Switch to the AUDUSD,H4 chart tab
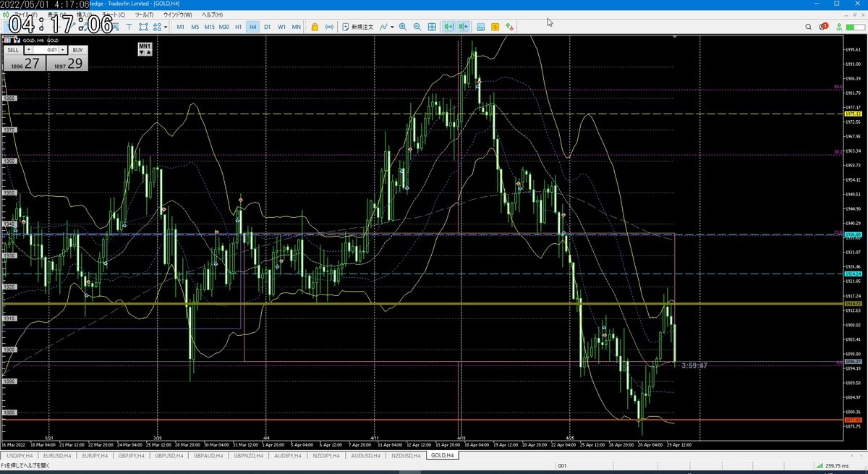The width and height of the screenshot is (868, 474). click(x=365, y=455)
